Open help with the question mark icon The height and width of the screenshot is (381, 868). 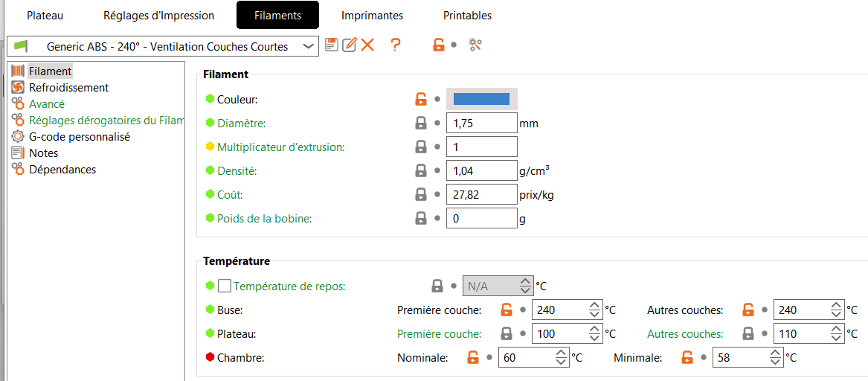pyautogui.click(x=396, y=45)
